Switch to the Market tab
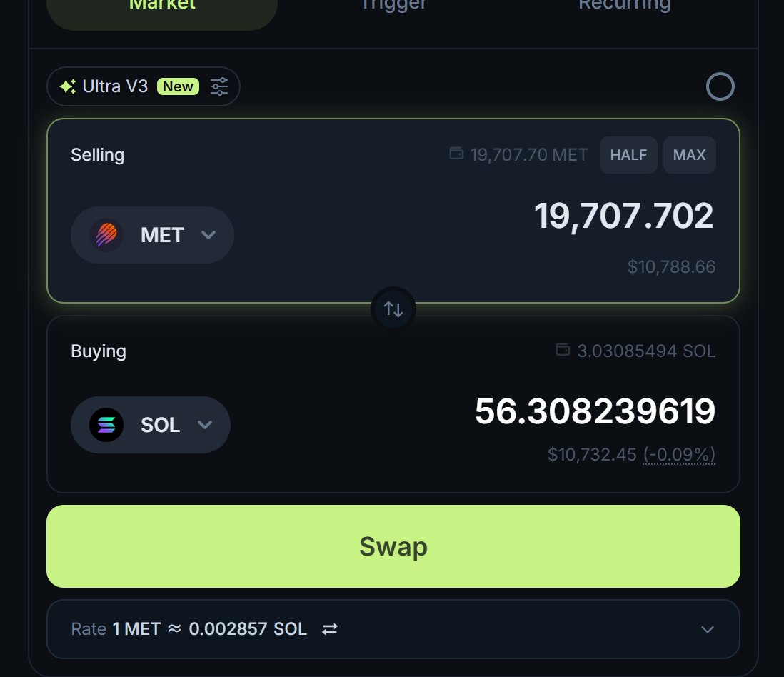784x677 pixels. pos(162,6)
